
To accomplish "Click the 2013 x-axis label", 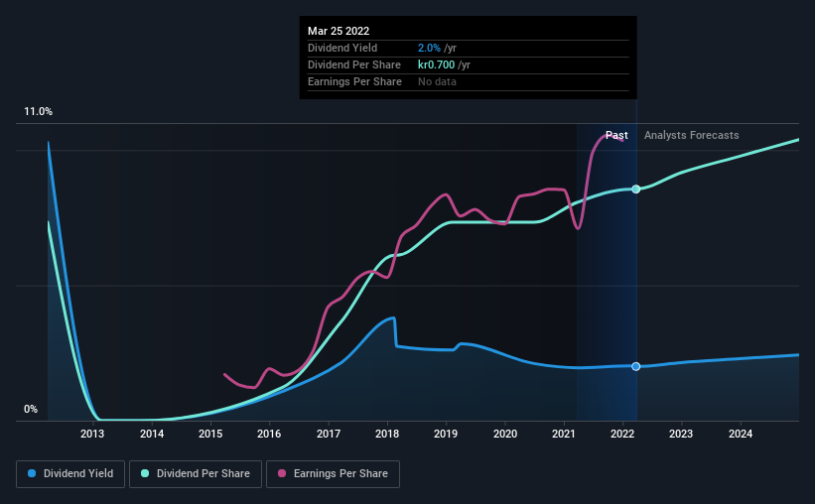I will tap(92, 434).
